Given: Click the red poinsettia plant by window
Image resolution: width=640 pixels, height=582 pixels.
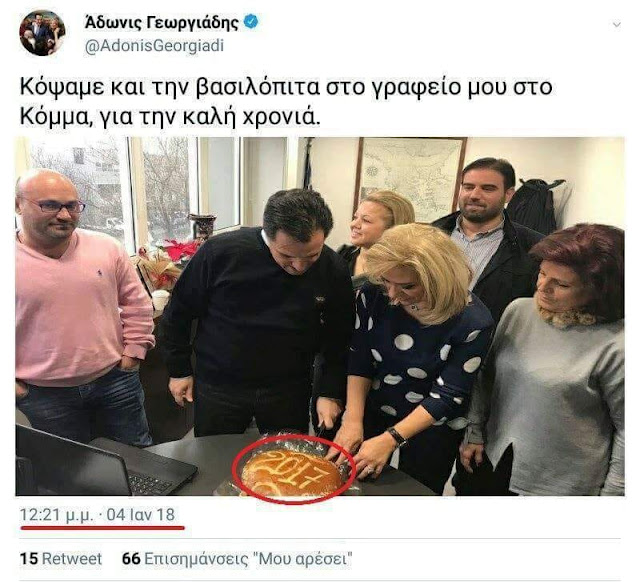Looking at the screenshot, I should pyautogui.click(x=178, y=251).
